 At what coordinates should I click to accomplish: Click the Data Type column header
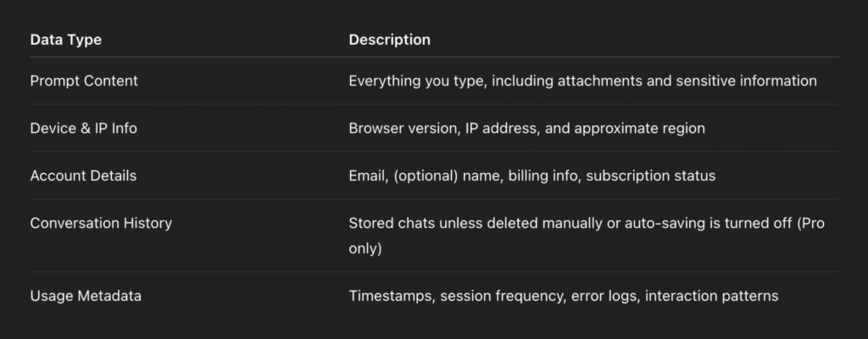(x=66, y=40)
